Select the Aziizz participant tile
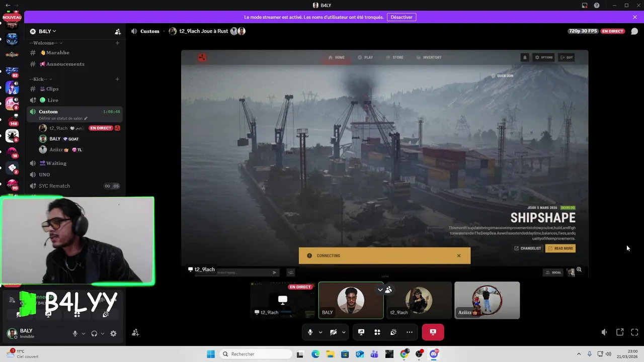 pos(487,300)
